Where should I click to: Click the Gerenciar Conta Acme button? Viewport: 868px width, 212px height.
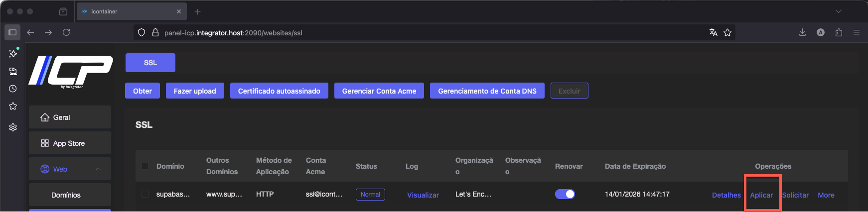tap(379, 91)
